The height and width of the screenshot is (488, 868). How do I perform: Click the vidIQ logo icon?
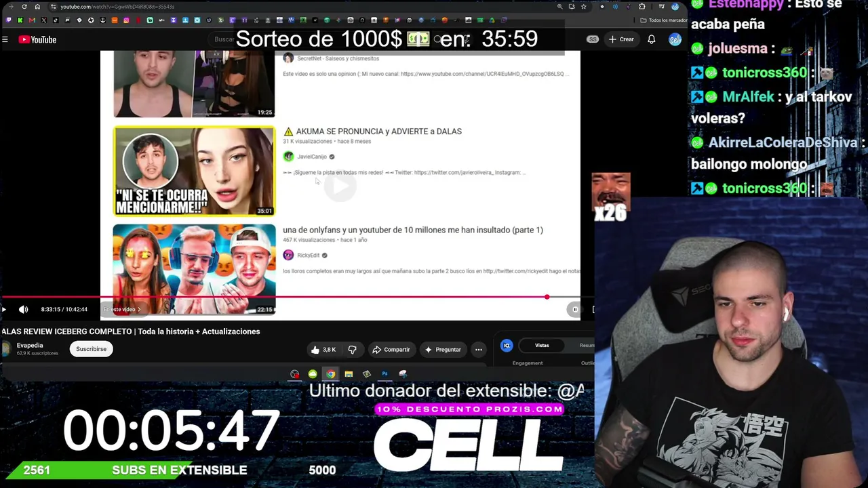[x=507, y=346]
